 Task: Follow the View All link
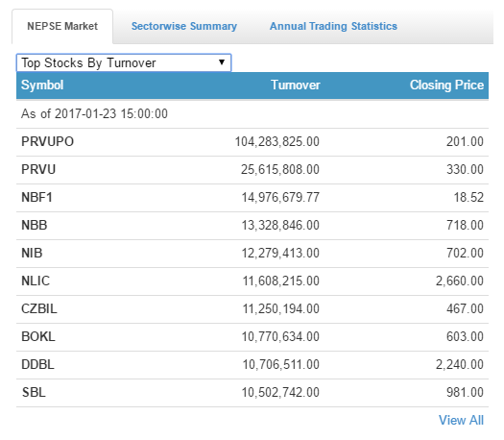(461, 420)
